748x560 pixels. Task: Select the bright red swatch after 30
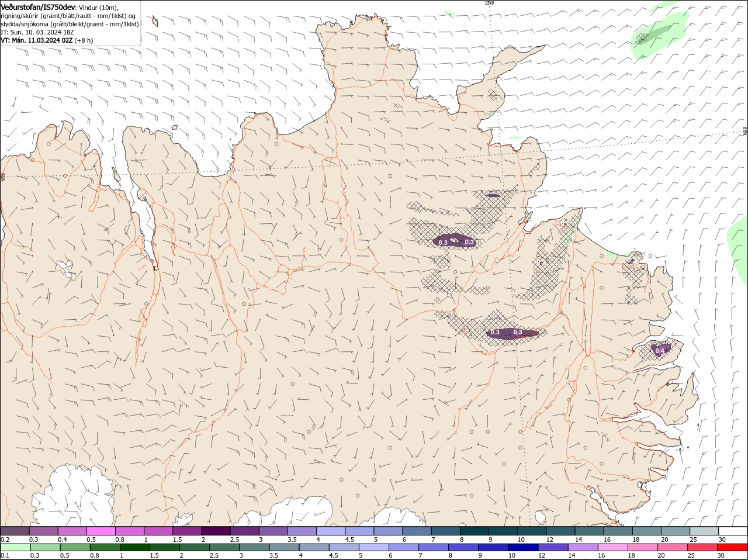(733, 547)
